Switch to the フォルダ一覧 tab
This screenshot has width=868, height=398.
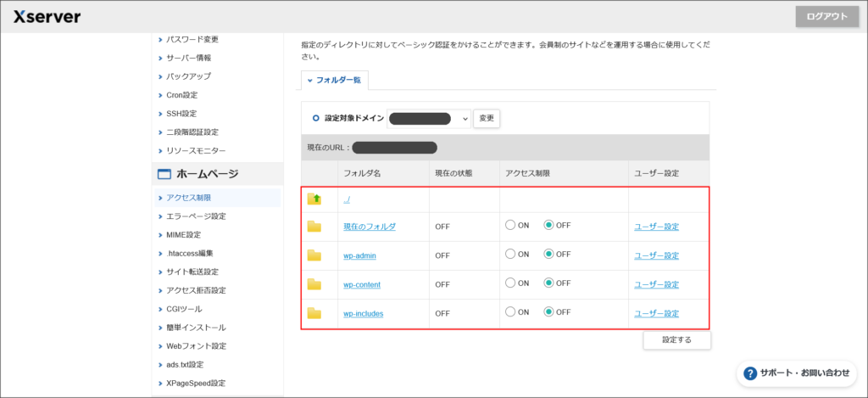334,81
